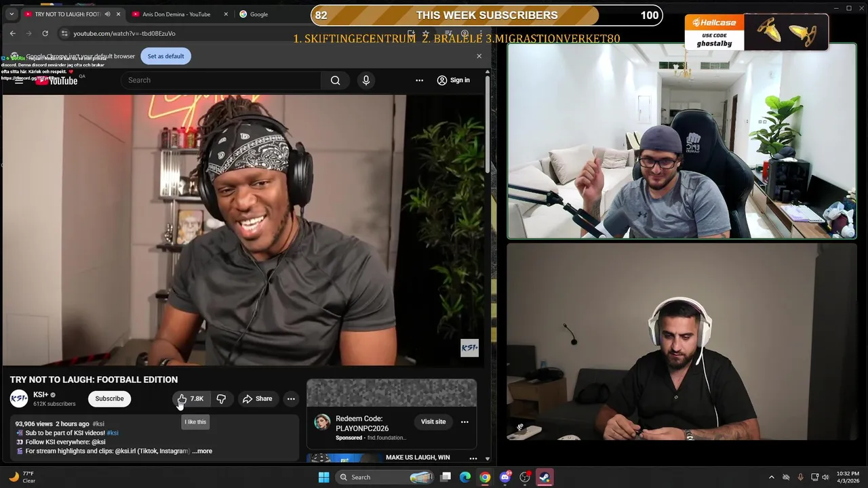Image resolution: width=868 pixels, height=488 pixels.
Task: Focus the YouTube search box
Action: [221, 80]
